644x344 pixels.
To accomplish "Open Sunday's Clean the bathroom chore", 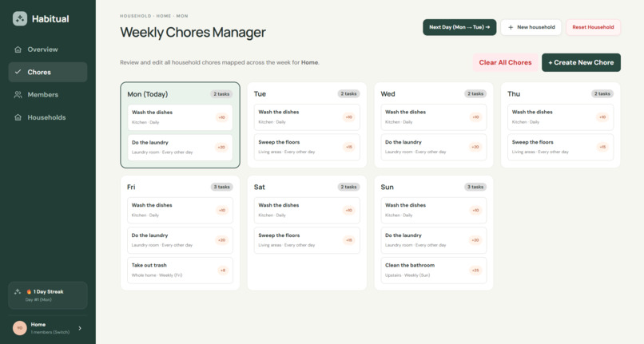I will point(434,270).
